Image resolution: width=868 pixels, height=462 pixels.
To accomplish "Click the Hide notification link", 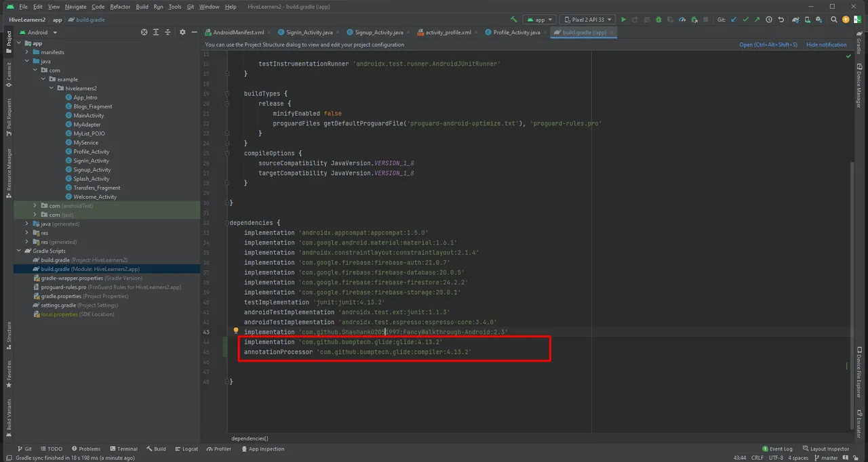I will tap(826, 45).
